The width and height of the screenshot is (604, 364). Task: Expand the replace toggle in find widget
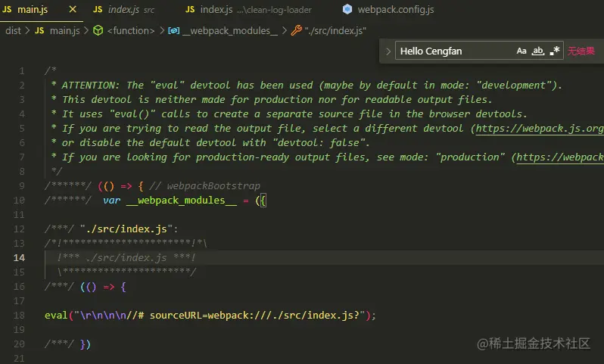coord(388,51)
